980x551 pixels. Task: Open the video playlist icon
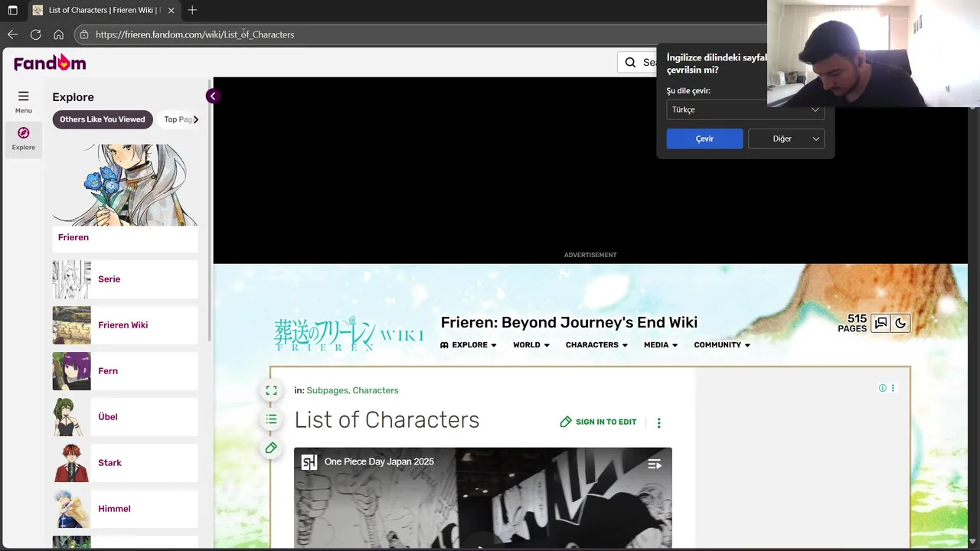pos(655,464)
